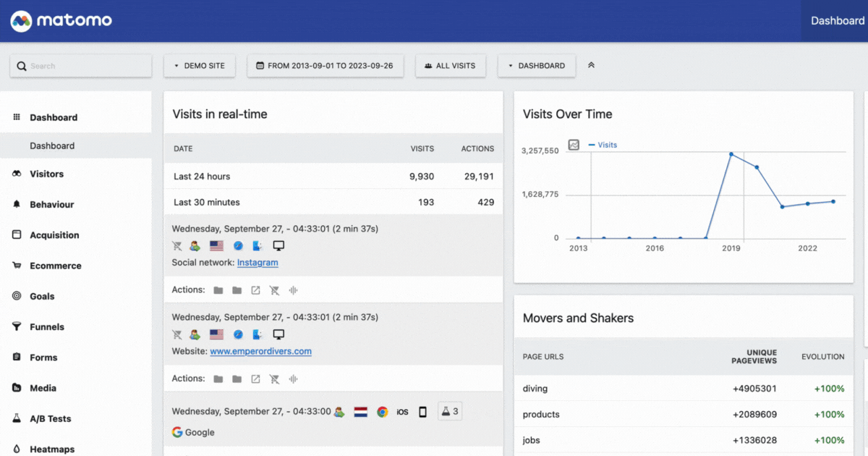Click the visitor profile person icon
The width and height of the screenshot is (868, 456).
coord(194,245)
